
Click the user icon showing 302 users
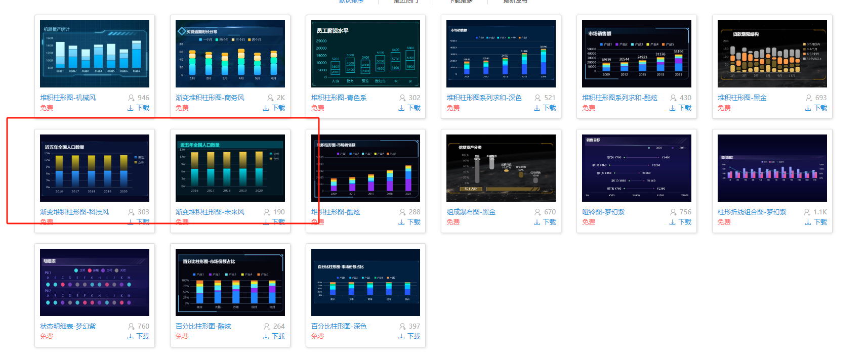coord(402,98)
